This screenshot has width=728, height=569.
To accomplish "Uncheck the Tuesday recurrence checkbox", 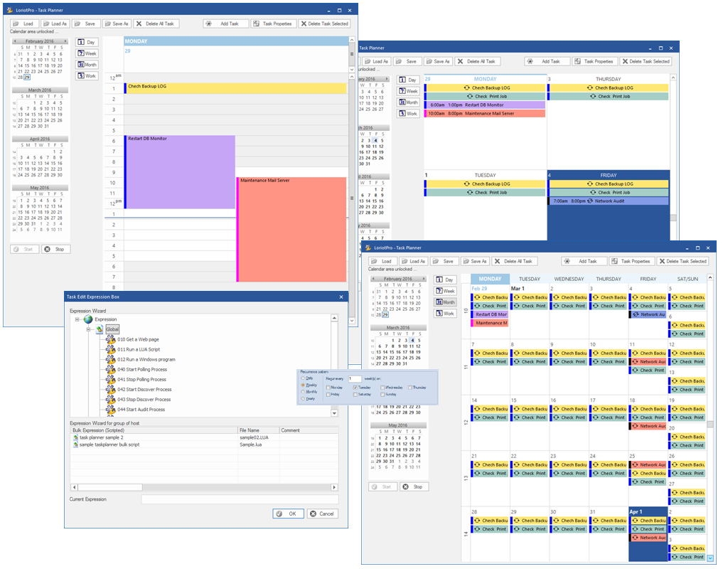I will point(355,388).
